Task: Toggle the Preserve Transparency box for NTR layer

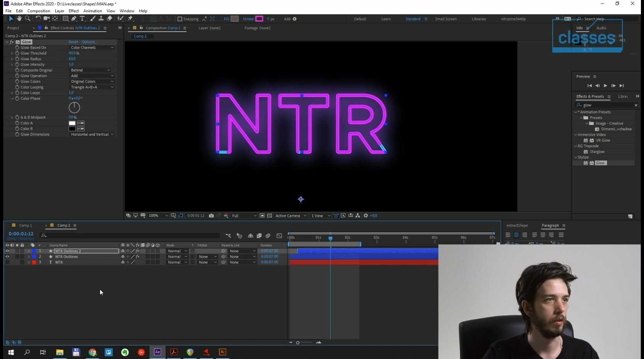Action: 193,262
